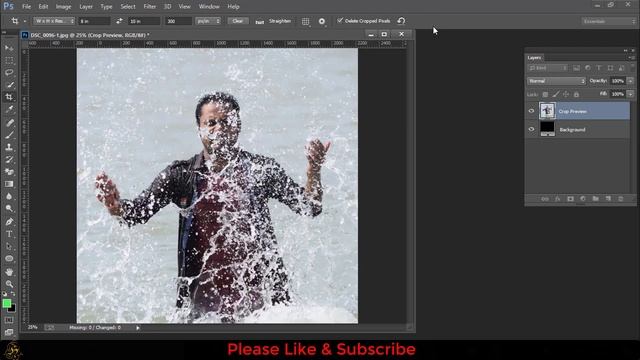Hide the Background layer
Screen dimensions: 640x360
[x=531, y=129]
